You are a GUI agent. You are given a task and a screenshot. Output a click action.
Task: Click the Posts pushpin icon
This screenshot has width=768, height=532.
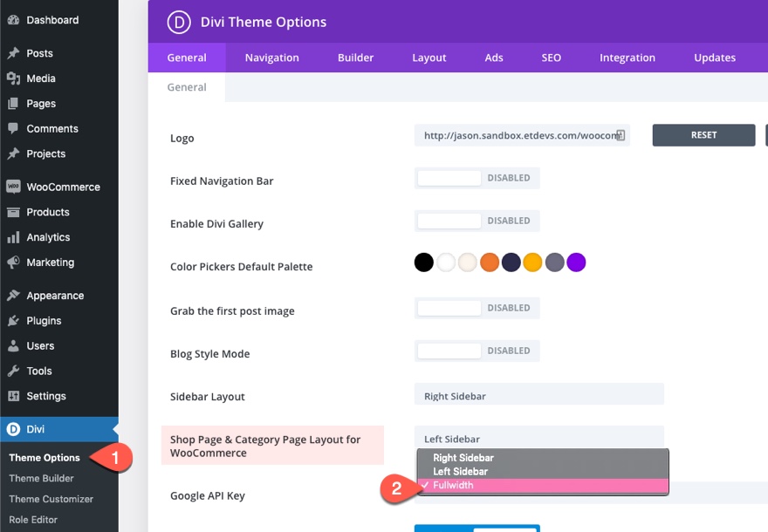coord(13,53)
